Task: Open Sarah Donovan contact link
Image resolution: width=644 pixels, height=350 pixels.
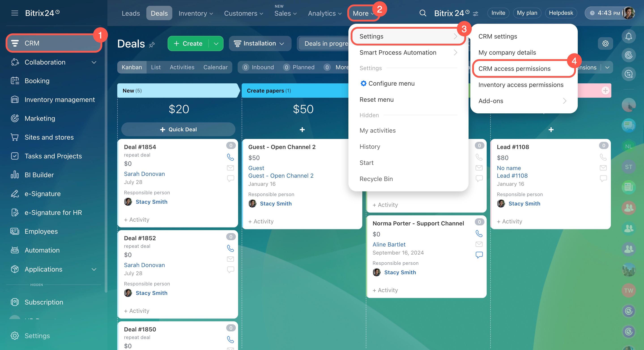Action: (x=144, y=174)
